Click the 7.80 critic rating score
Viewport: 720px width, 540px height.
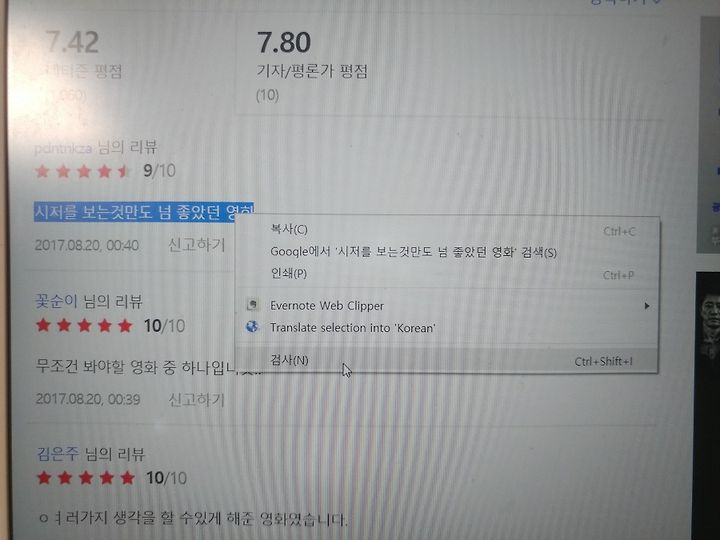point(284,42)
